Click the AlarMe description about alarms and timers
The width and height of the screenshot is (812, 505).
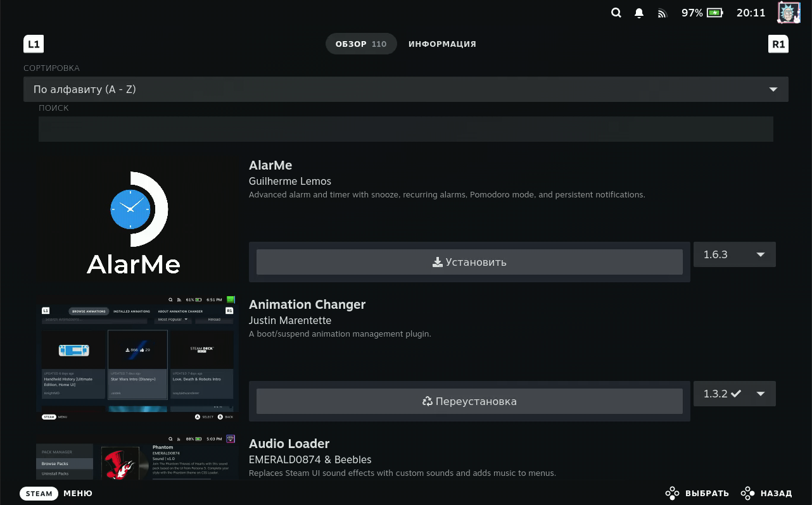pyautogui.click(x=447, y=195)
